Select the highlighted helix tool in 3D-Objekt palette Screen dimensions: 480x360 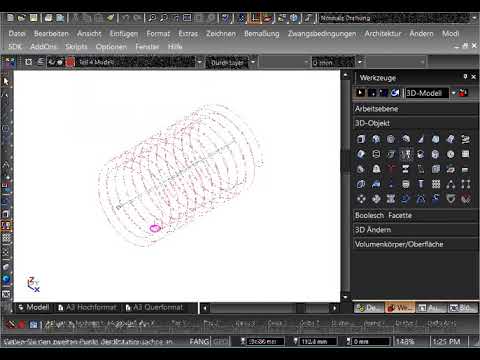click(406, 154)
